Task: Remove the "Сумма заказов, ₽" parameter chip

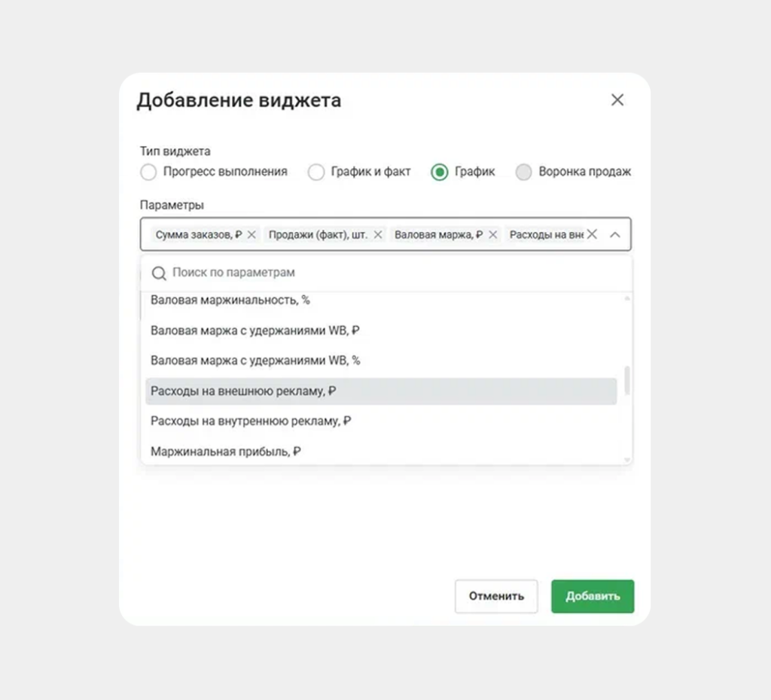Action: 251,234
